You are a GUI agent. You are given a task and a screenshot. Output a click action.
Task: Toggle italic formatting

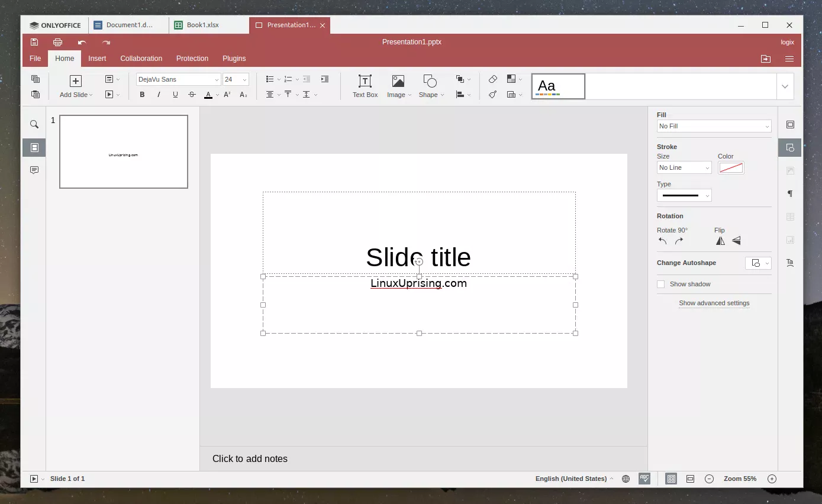click(x=159, y=95)
